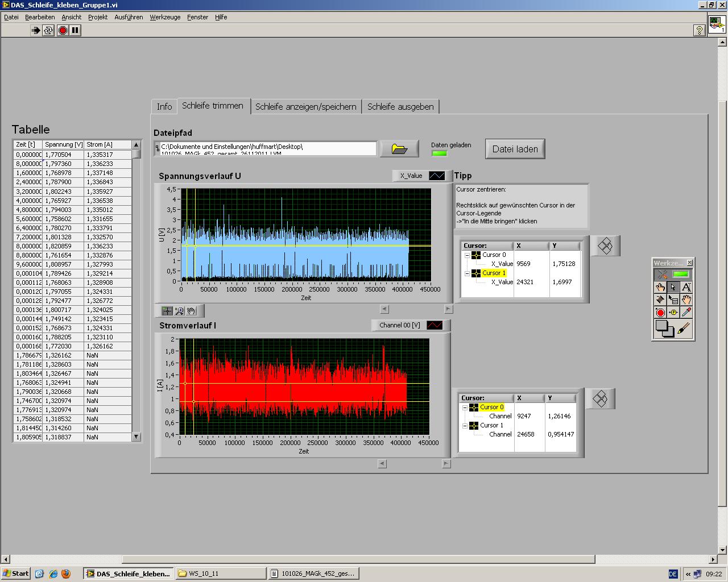Screen dimensions: 728x582
Task: Select the zoom tool in graph palette
Action: click(179, 311)
